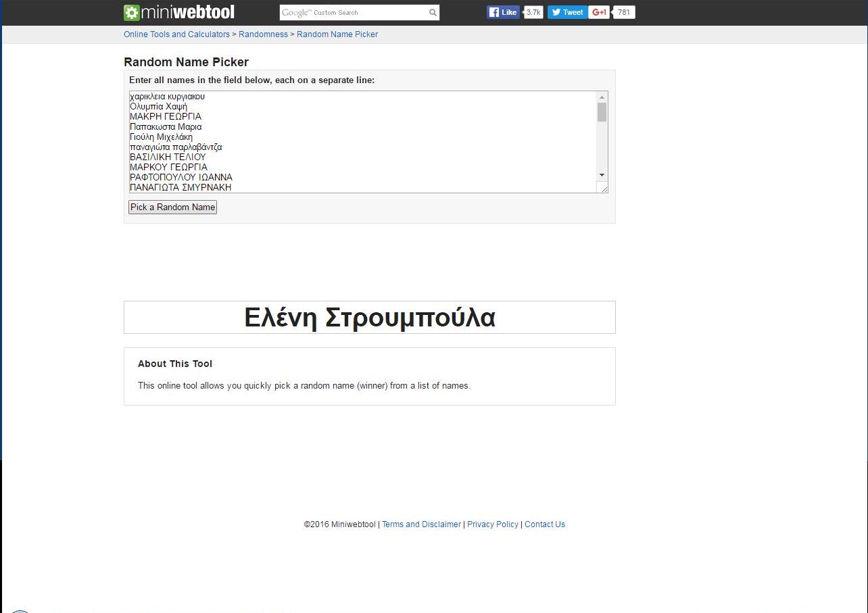Open the Online Tools and Calculators breadcrumb
Screen dimensions: 868x613
pyautogui.click(x=176, y=34)
